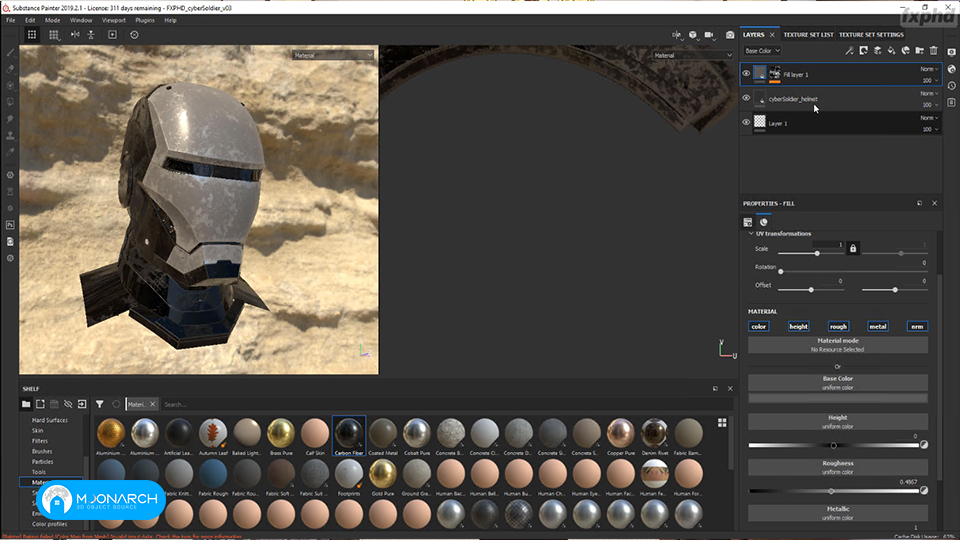Viewport: 960px width, 540px height.
Task: Open the Iray render camera icon
Action: click(x=730, y=35)
